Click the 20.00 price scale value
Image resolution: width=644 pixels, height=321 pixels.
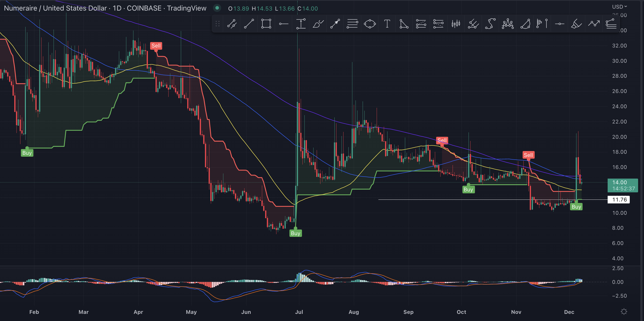pyautogui.click(x=619, y=137)
